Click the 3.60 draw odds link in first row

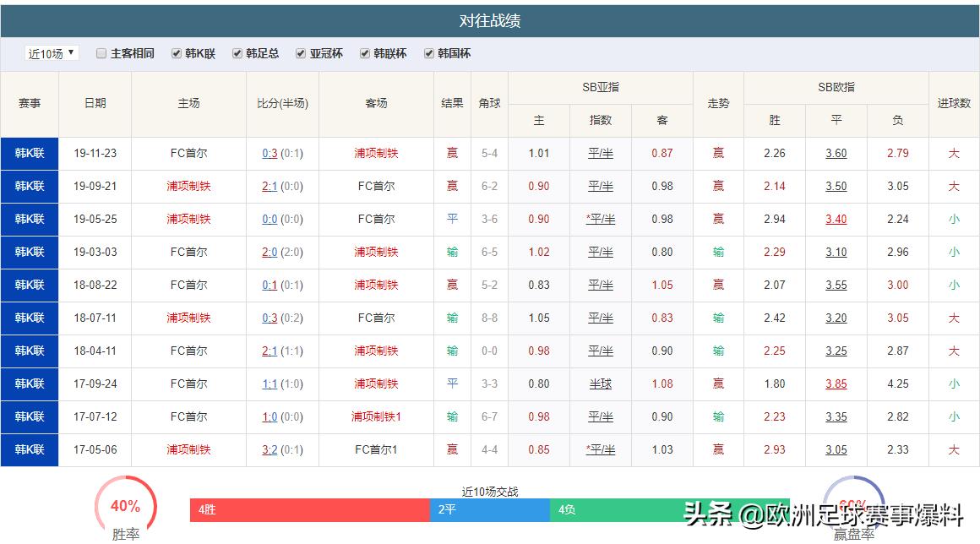click(x=835, y=154)
